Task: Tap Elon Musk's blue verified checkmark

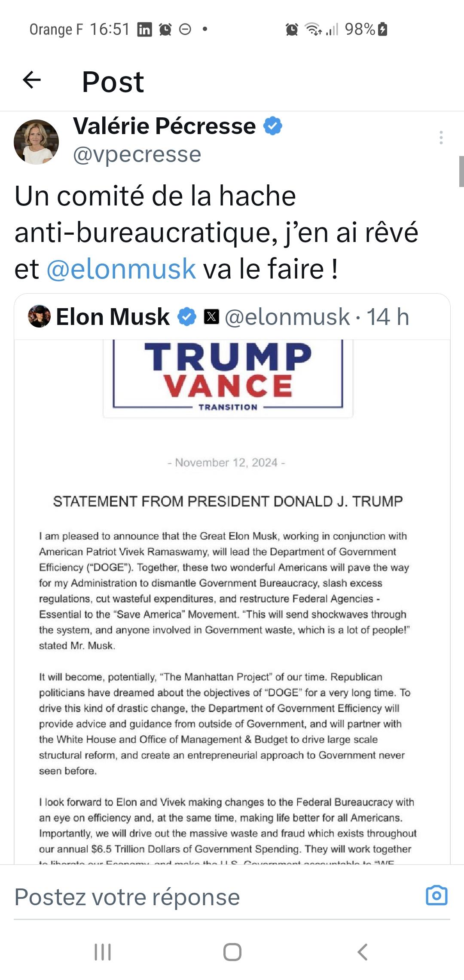Action: [187, 317]
